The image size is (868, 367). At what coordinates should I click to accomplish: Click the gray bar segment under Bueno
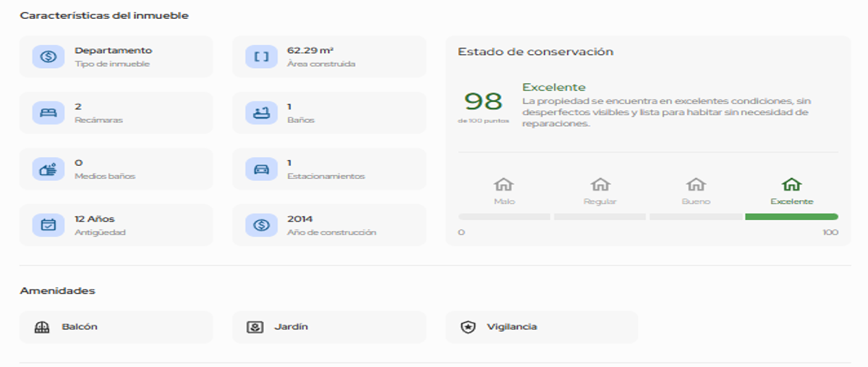click(696, 216)
